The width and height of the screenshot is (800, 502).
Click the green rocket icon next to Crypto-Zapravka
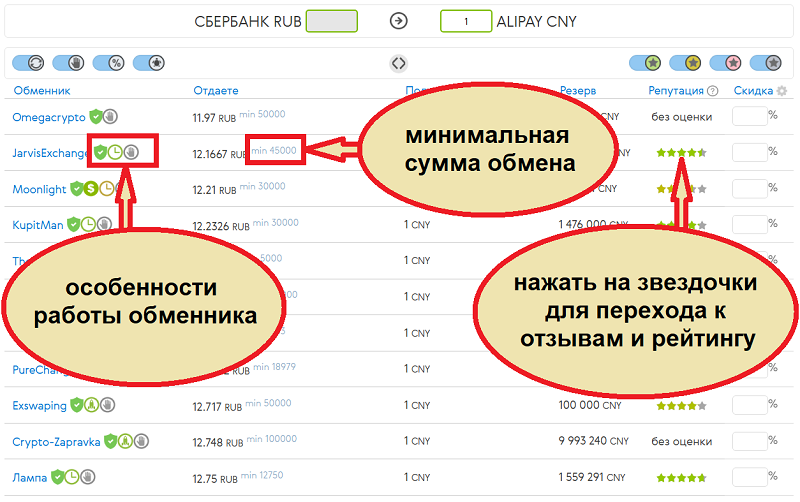[x=126, y=441]
